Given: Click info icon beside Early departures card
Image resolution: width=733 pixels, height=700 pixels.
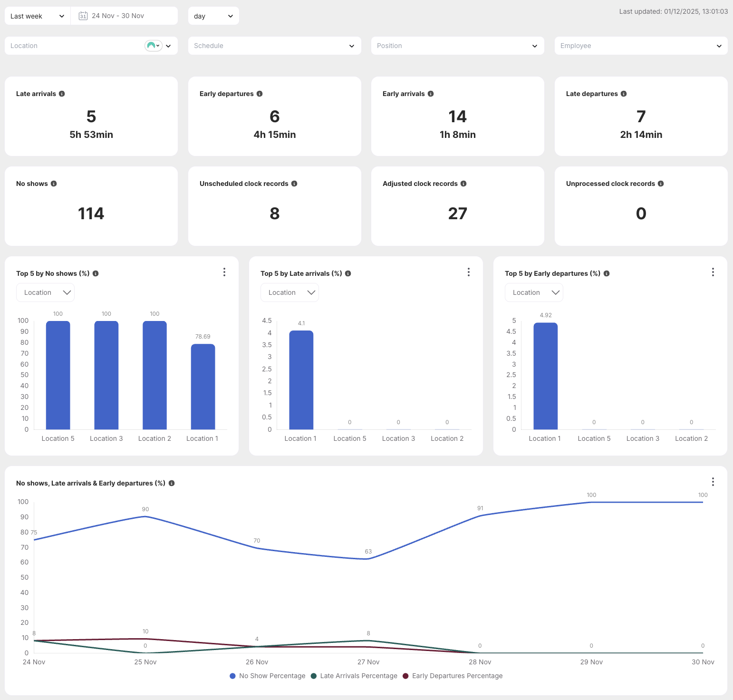Looking at the screenshot, I should click(x=260, y=94).
